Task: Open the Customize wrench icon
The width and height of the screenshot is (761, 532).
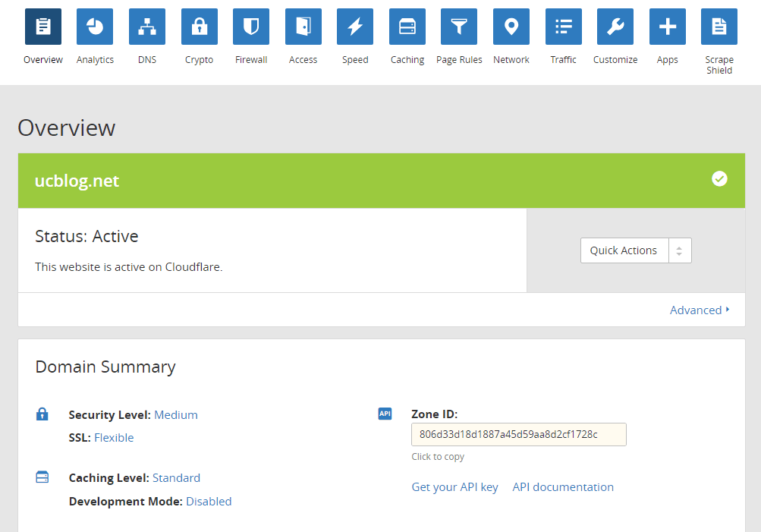Action: point(615,27)
